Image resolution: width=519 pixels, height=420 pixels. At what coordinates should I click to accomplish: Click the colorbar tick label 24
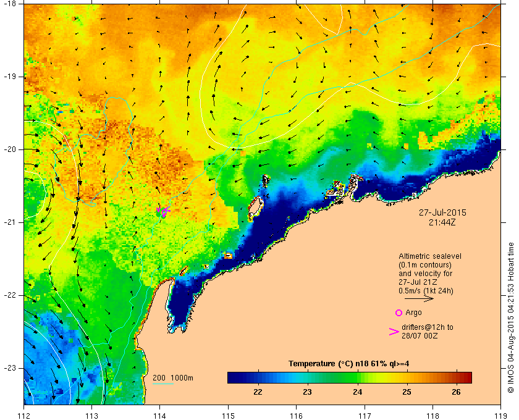point(357,392)
